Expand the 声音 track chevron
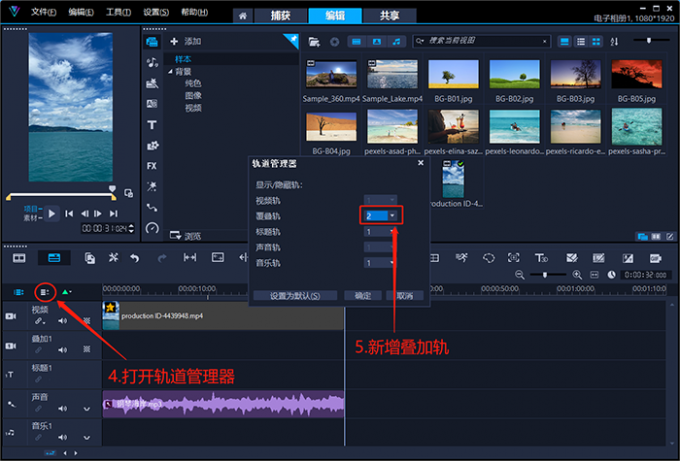 tap(87, 409)
